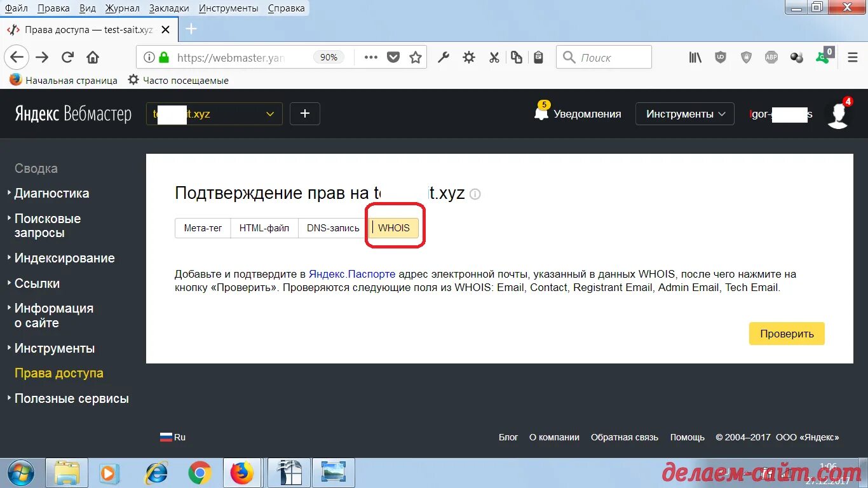868x488 pixels.
Task: Expand Информация о сайте section
Action: [x=53, y=315]
